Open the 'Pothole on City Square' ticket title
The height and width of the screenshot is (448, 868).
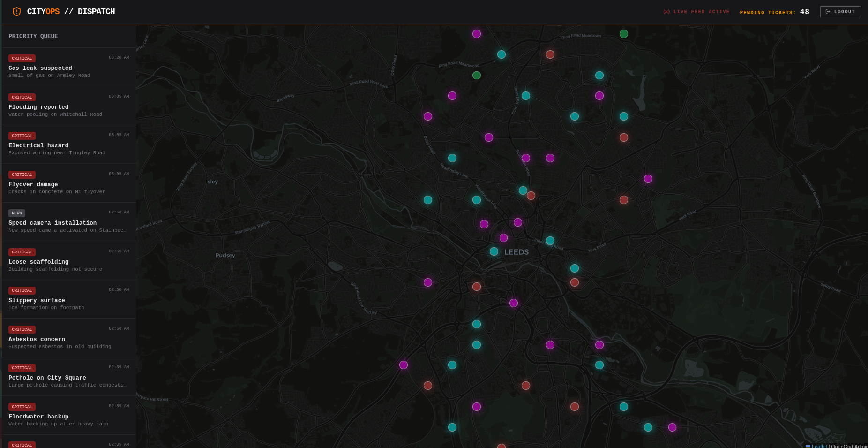47,378
